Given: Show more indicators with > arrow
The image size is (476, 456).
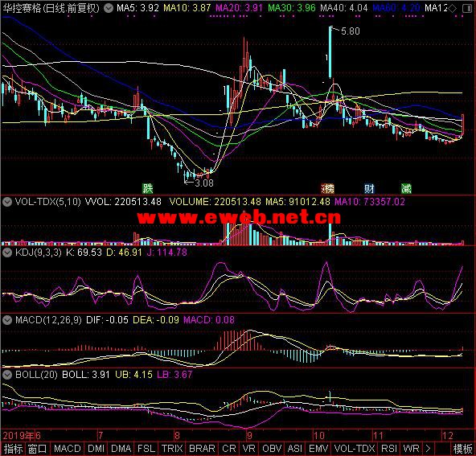Looking at the screenshot, I should (x=428, y=449).
